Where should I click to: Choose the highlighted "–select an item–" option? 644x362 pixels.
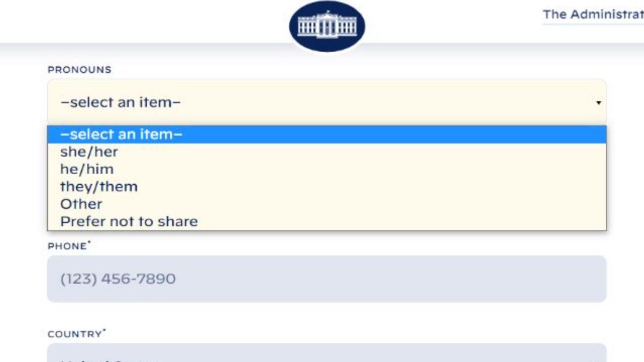click(x=121, y=134)
